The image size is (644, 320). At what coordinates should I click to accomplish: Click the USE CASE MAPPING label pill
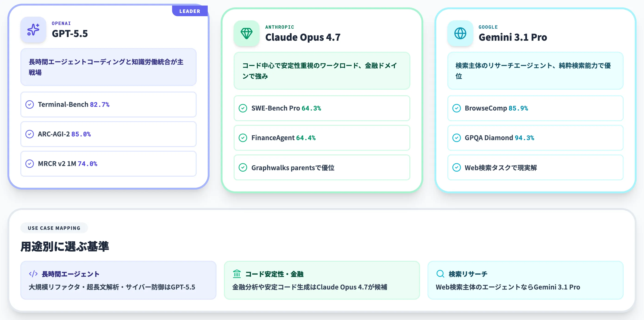54,228
